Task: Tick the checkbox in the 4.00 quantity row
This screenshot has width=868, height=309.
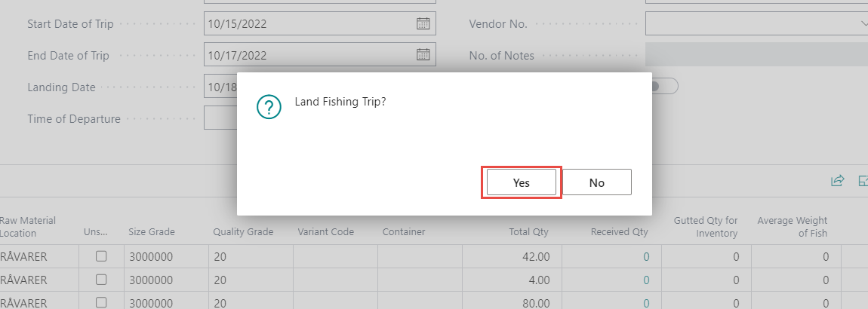Action: coord(101,280)
